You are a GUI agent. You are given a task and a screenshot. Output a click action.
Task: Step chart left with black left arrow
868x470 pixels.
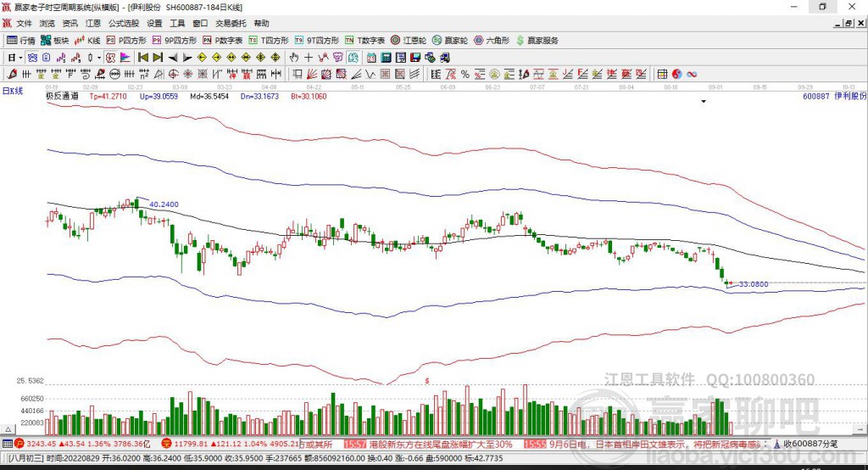tap(173, 58)
